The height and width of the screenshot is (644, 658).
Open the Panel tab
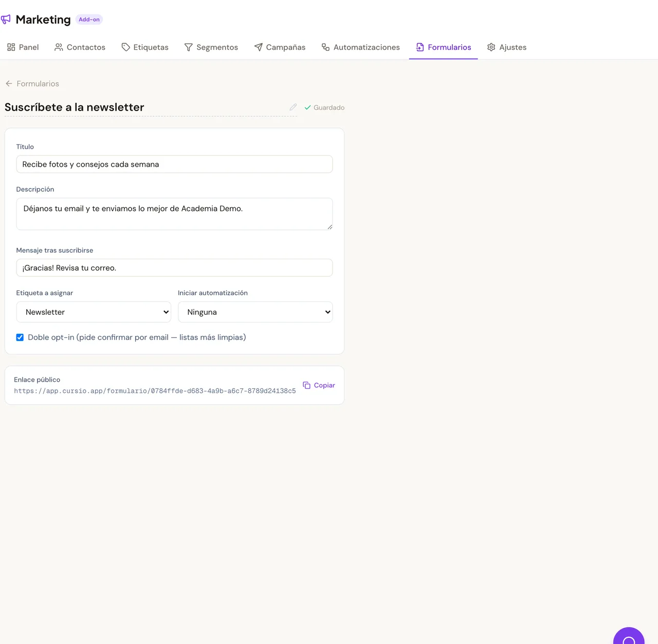pyautogui.click(x=23, y=47)
